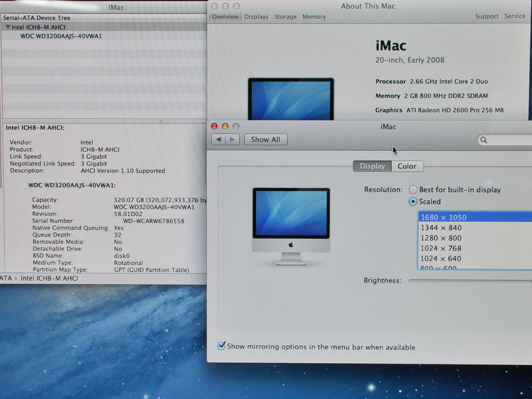Choose 1024 × 768 resolution

coord(475,248)
